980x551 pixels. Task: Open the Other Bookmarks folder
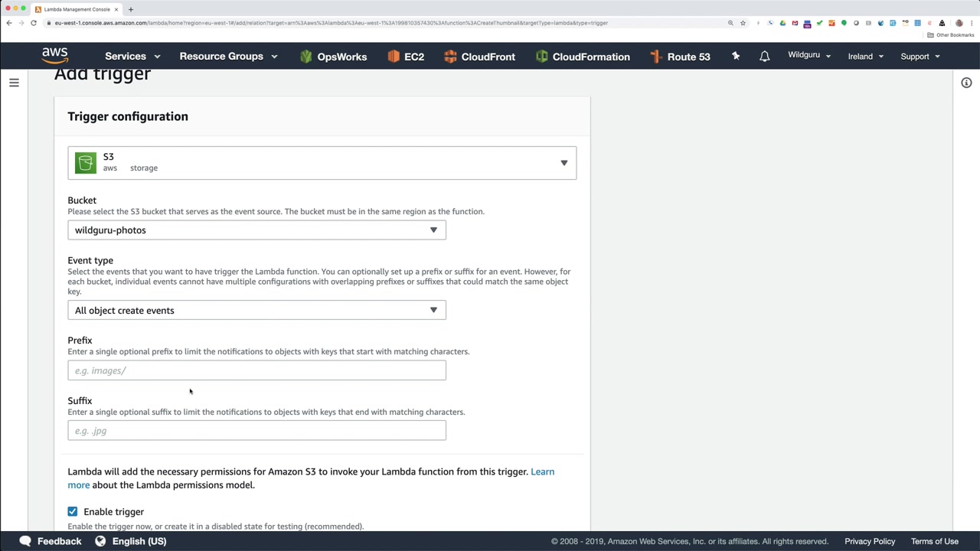point(950,35)
